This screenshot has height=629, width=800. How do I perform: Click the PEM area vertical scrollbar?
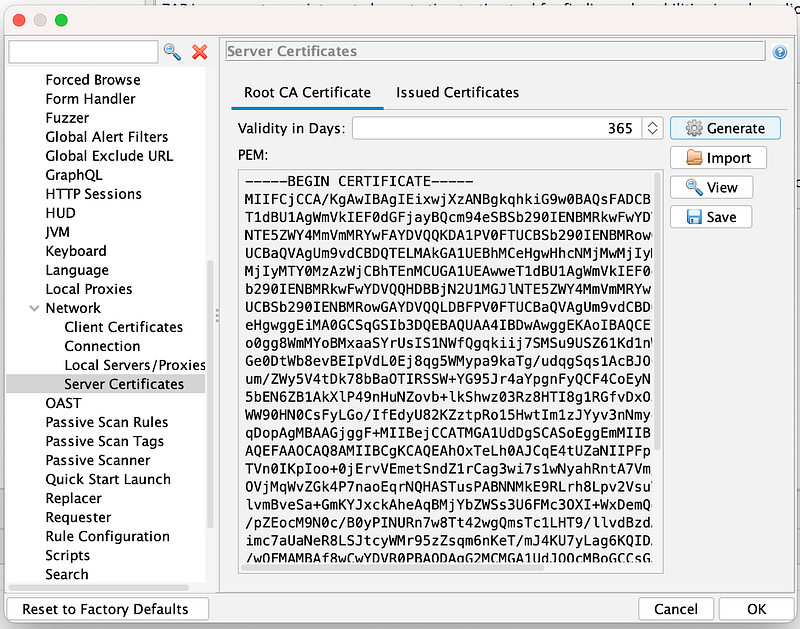click(x=657, y=311)
